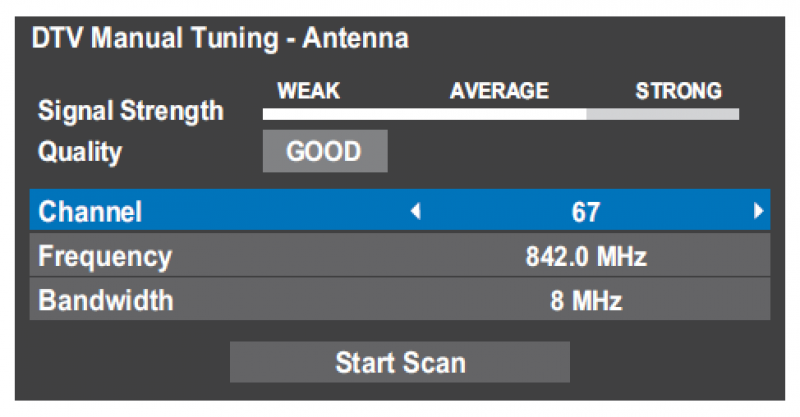Select the Frequency row label
The image size is (800, 417).
pyautogui.click(x=105, y=256)
